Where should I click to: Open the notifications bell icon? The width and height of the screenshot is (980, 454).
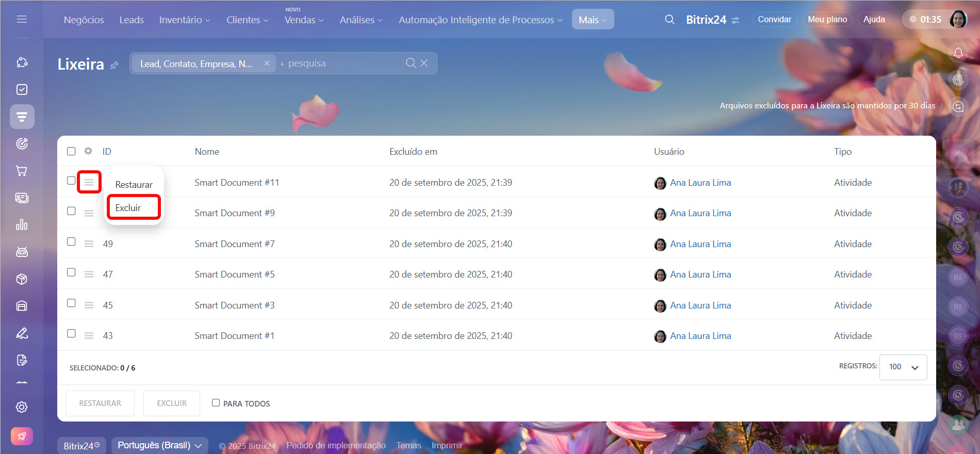[x=958, y=53]
